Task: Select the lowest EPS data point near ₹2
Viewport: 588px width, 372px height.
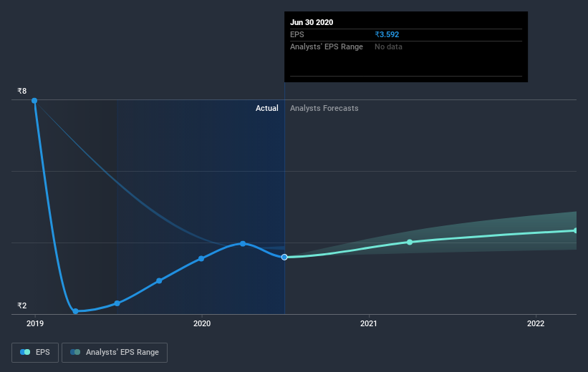Action: (75, 311)
